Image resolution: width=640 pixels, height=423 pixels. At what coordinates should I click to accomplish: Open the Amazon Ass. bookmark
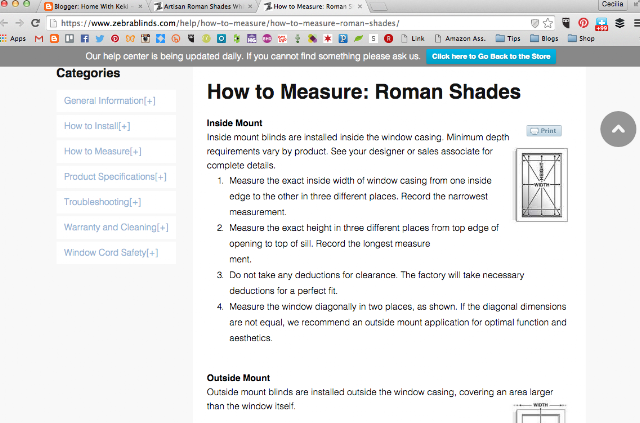click(460, 38)
